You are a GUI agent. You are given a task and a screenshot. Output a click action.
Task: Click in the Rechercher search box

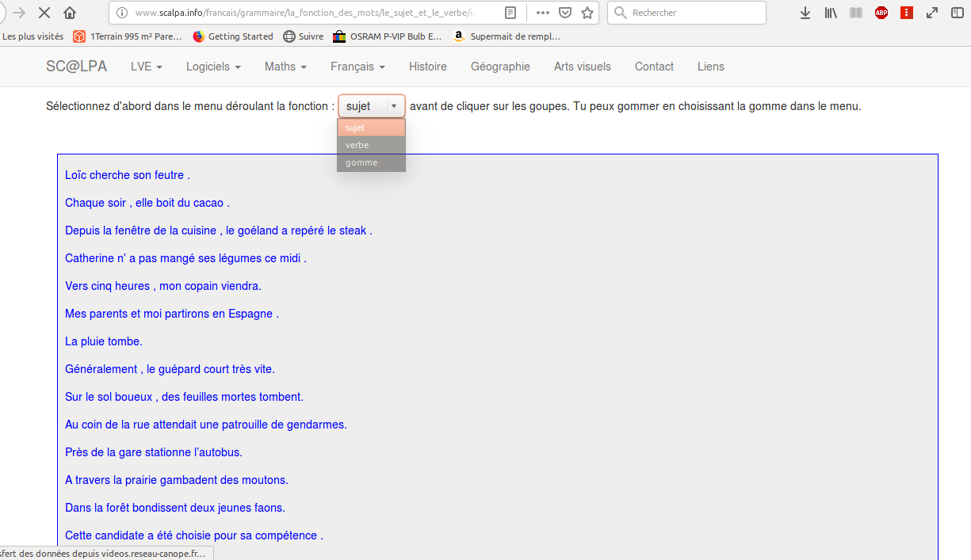click(x=686, y=13)
